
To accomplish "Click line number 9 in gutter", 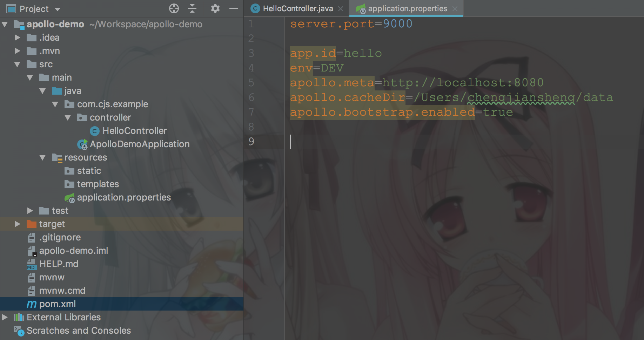I will point(251,142).
